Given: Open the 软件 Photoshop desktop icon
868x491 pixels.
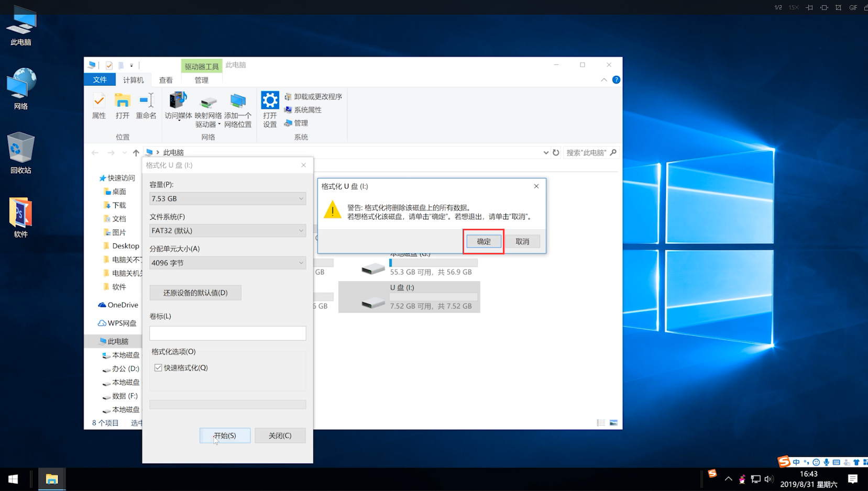Looking at the screenshot, I should point(21,217).
